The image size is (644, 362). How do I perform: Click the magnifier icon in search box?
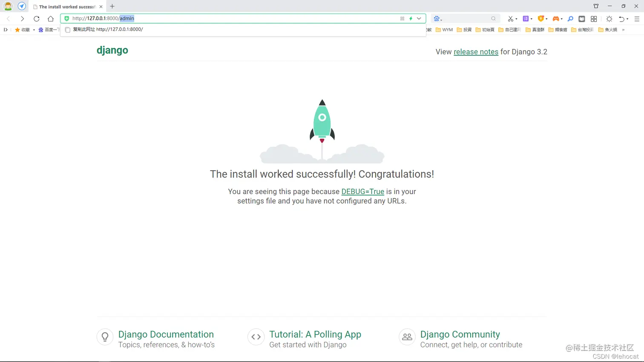click(493, 19)
